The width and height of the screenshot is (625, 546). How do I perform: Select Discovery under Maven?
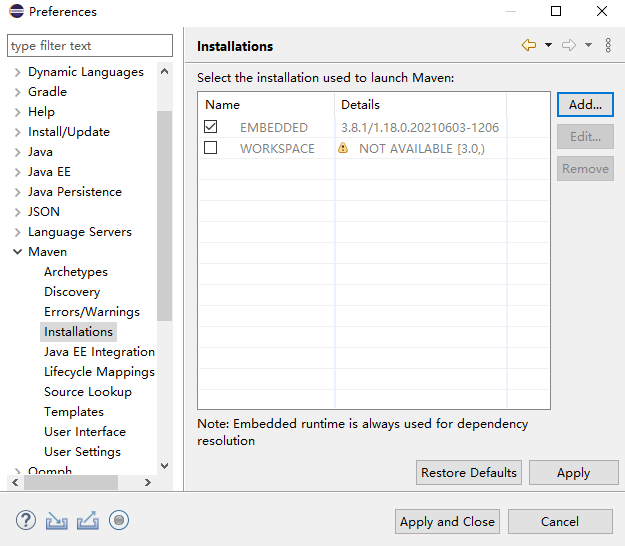point(72,292)
